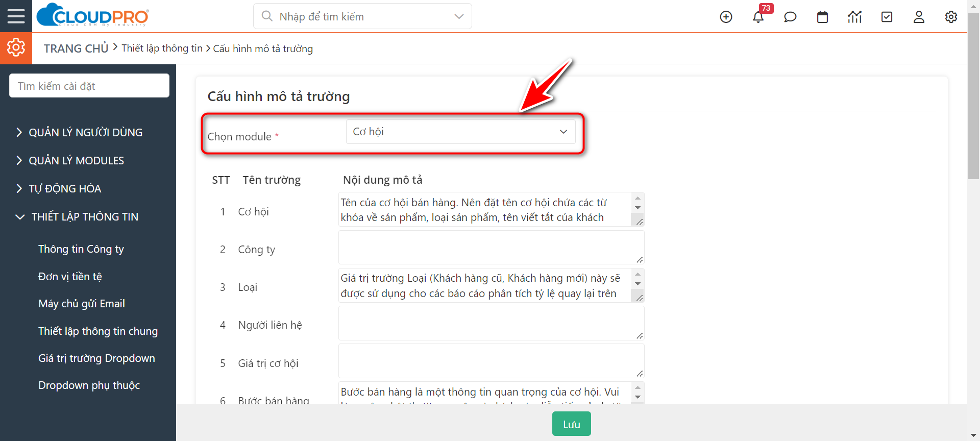The width and height of the screenshot is (980, 441).
Task: Open 'Thông tin Công ty' menu item
Action: [81, 249]
